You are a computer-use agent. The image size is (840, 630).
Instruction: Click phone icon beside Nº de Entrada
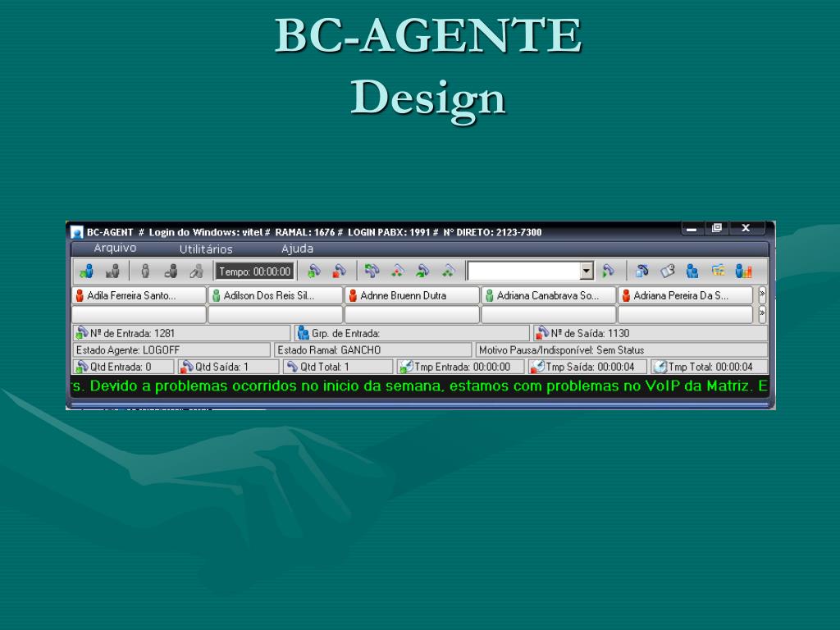tap(81, 333)
